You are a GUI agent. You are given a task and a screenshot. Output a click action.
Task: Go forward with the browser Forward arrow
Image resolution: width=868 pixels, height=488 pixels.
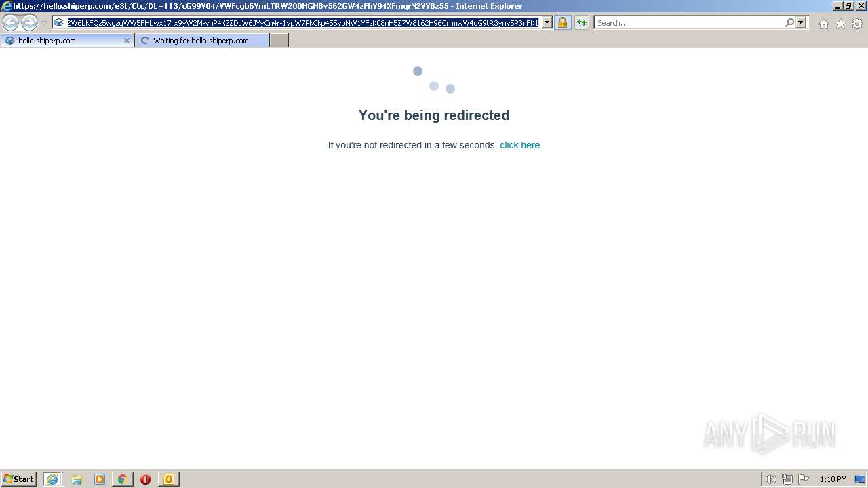29,23
